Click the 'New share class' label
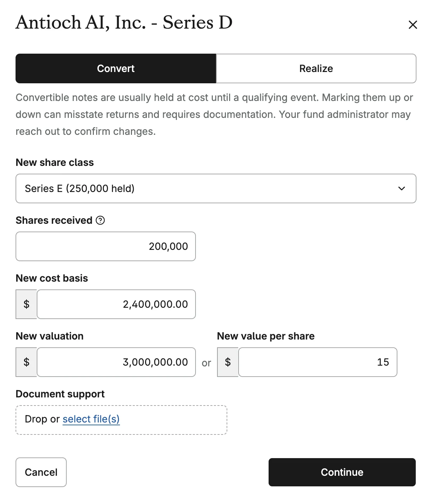The height and width of the screenshot is (504, 432). tap(55, 162)
